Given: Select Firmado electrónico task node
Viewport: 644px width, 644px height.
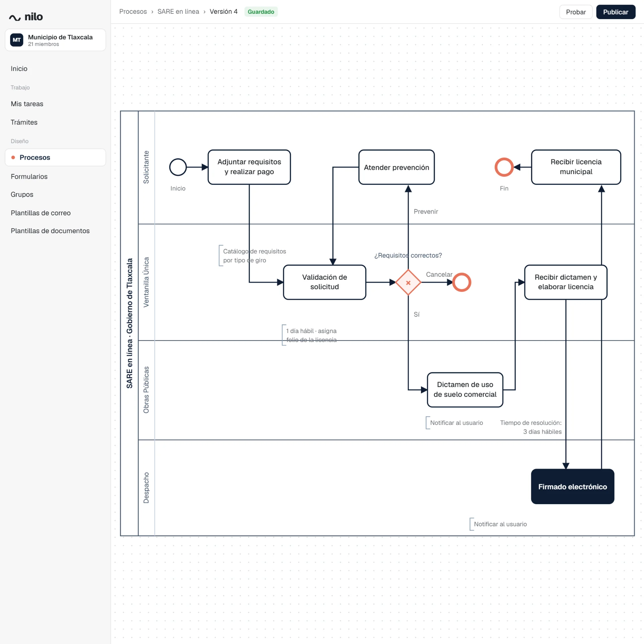Looking at the screenshot, I should 573,486.
